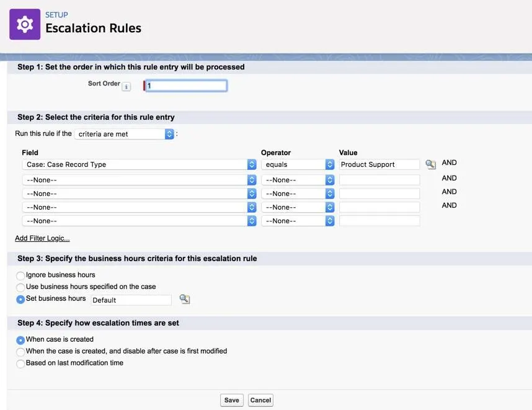532x410 pixels.
Task: Choose Based on last modification time option
Action: (20, 363)
